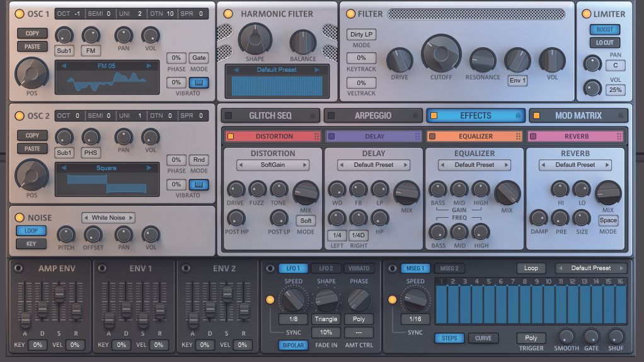Click the noise LOOP button

pos(31,230)
